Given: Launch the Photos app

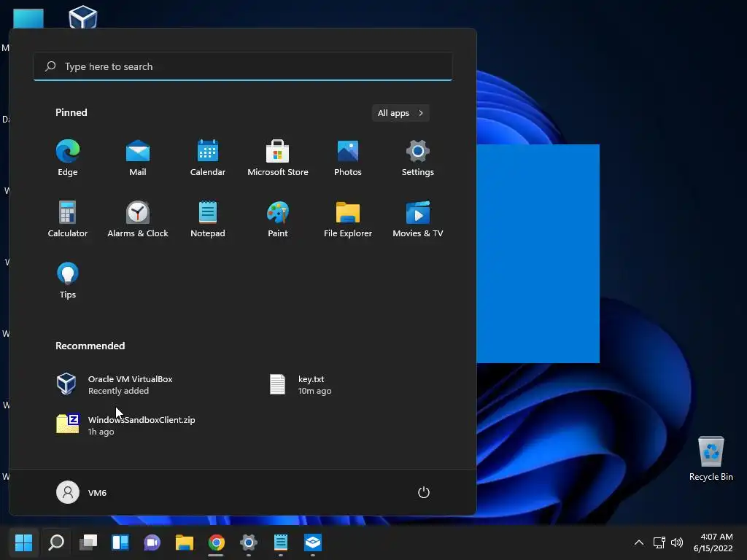Looking at the screenshot, I should pos(348,157).
